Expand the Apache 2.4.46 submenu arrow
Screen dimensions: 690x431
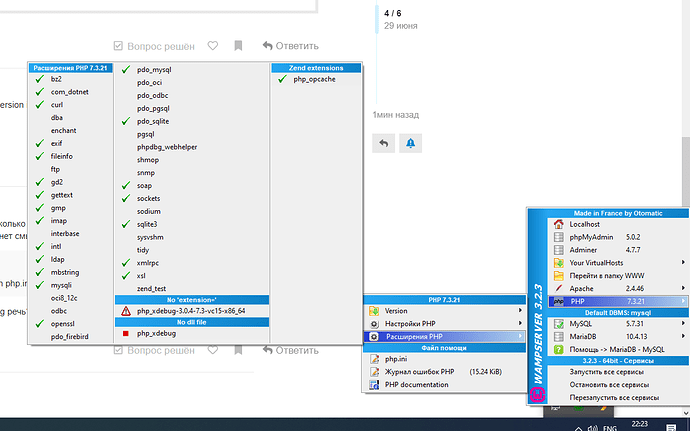[x=683, y=288]
